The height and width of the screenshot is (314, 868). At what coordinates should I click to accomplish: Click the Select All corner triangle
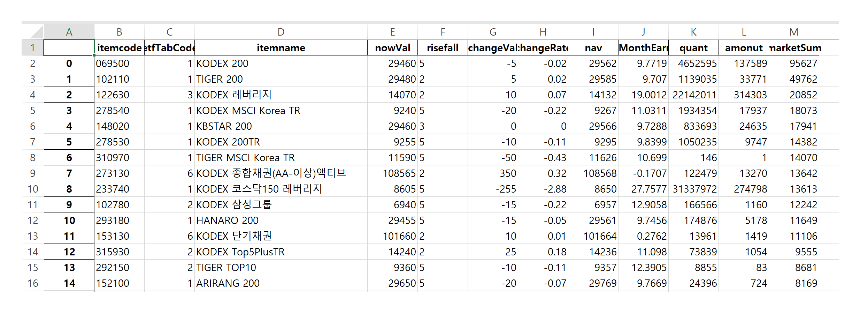pyautogui.click(x=36, y=32)
